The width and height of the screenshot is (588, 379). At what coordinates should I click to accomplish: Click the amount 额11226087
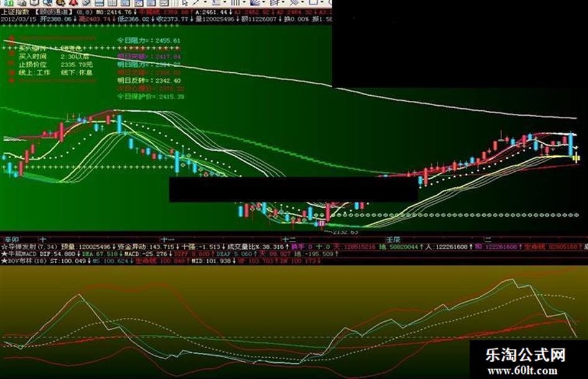259,19
